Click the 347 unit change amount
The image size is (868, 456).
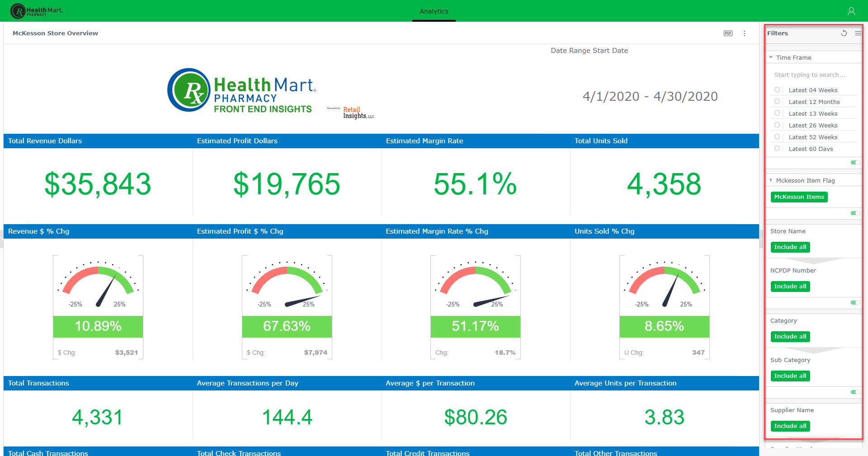[698, 353]
